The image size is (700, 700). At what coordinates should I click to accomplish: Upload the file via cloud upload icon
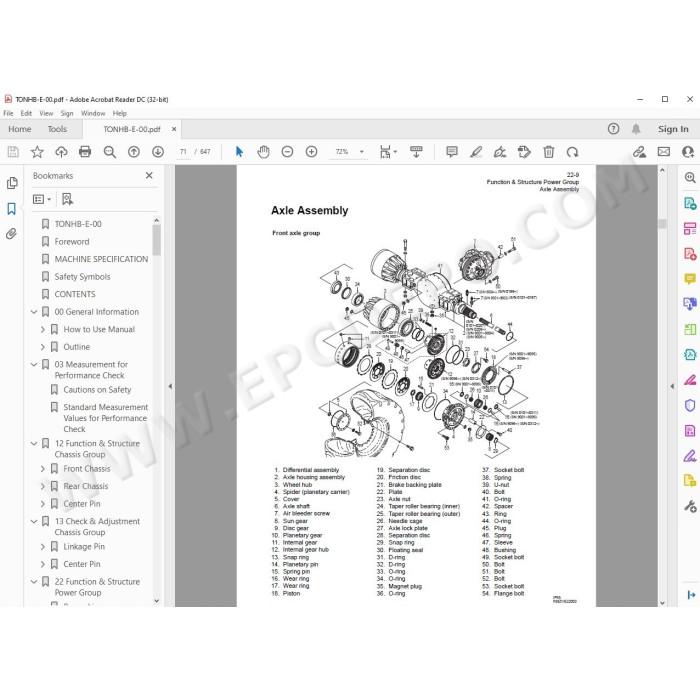pyautogui.click(x=61, y=152)
